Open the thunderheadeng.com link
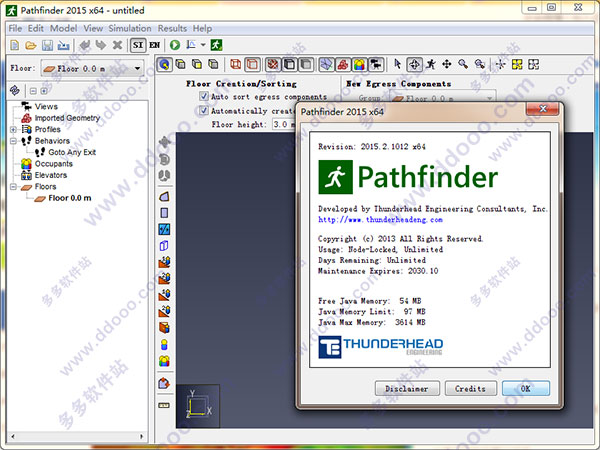Screen dimensions: 600x450 coord(380,220)
